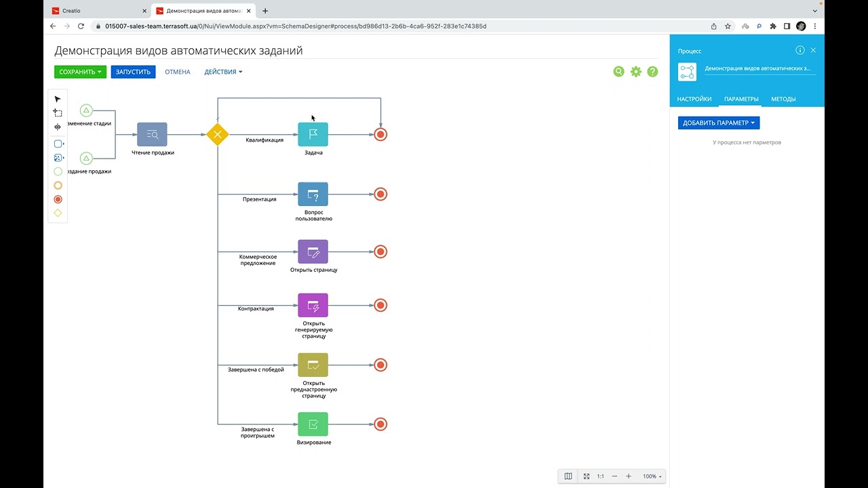The width and height of the screenshot is (868, 488).
Task: Click the info icon in Процесс panel
Action: (x=800, y=50)
